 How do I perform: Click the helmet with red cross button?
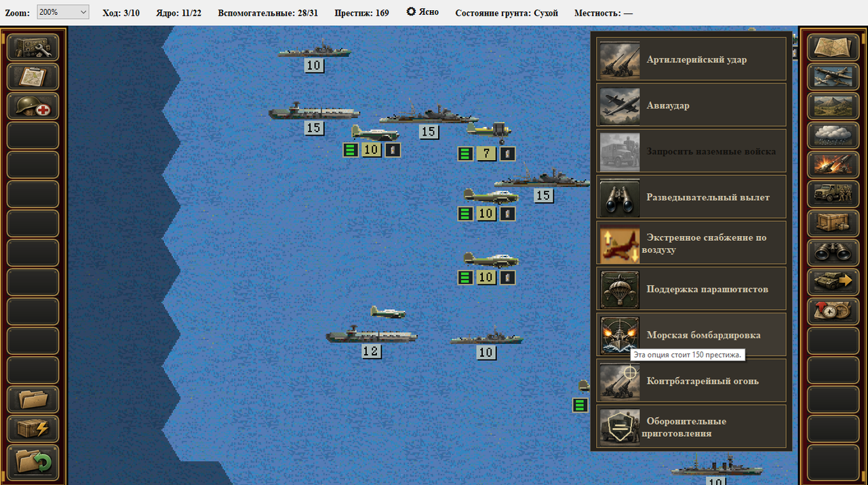click(x=33, y=106)
